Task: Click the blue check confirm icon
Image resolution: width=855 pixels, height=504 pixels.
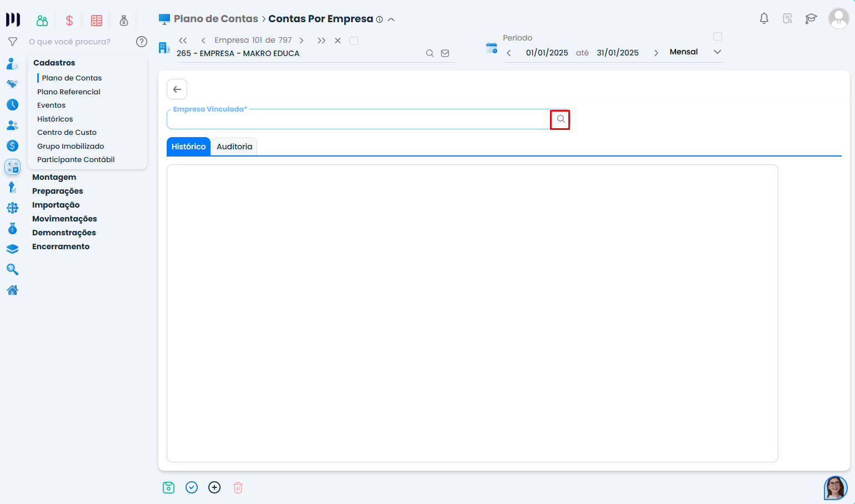Action: pos(192,487)
